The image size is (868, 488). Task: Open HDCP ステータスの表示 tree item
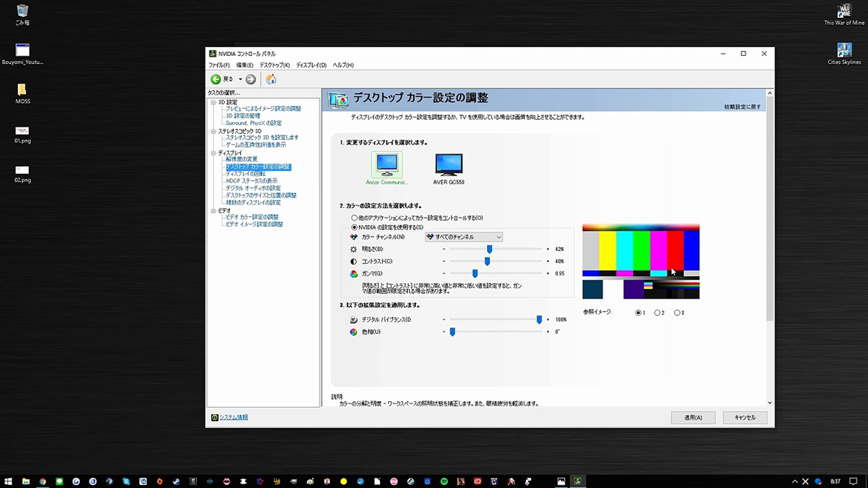[x=251, y=181]
